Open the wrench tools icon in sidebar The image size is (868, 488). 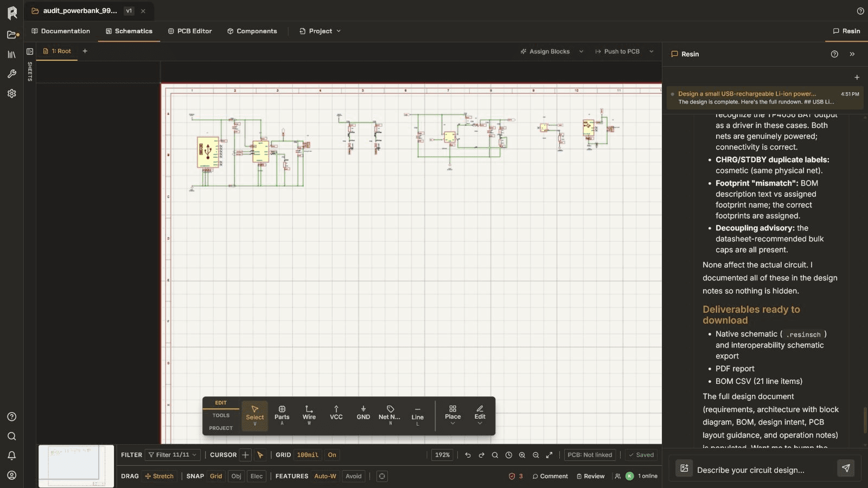12,74
